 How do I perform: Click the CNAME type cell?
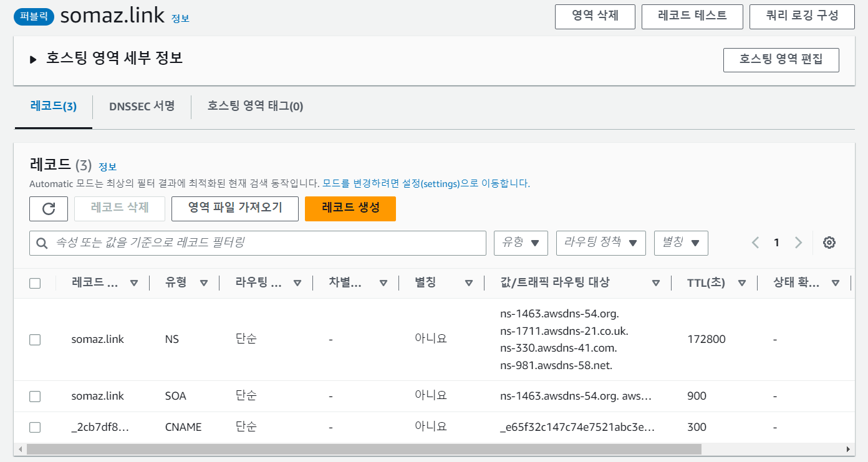(183, 427)
